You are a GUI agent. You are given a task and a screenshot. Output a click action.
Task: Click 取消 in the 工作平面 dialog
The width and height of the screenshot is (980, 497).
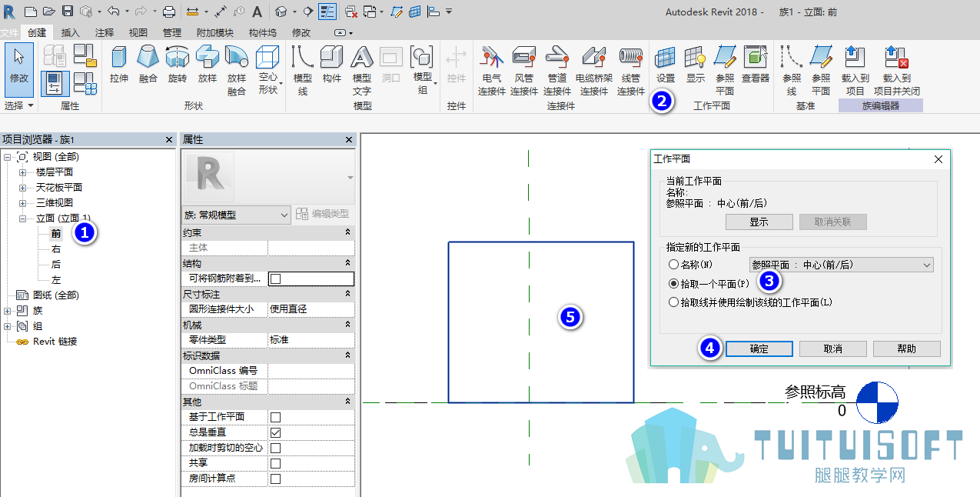(833, 349)
